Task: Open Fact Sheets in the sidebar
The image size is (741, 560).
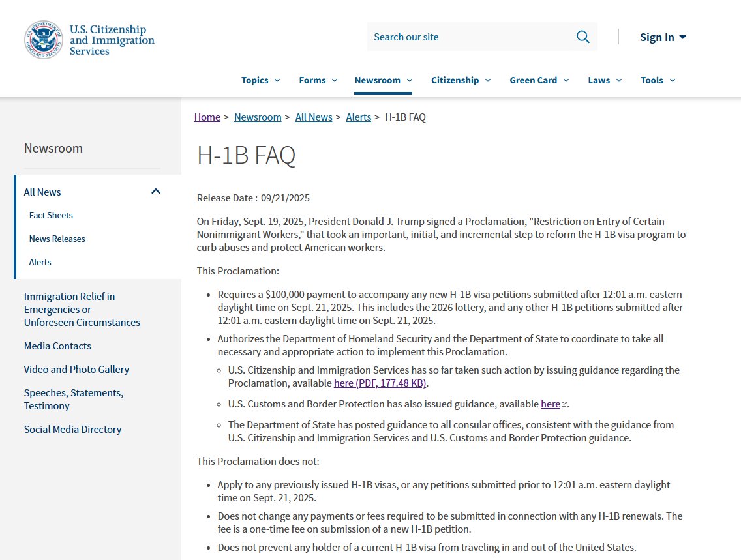Action: tap(51, 215)
